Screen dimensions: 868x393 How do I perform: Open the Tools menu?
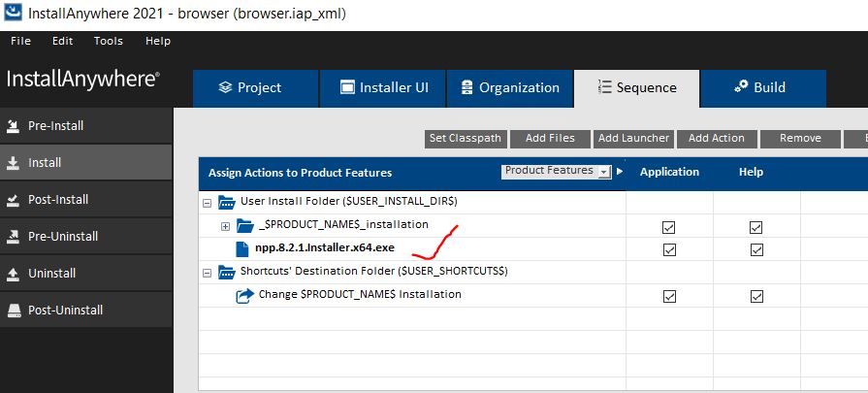point(109,41)
